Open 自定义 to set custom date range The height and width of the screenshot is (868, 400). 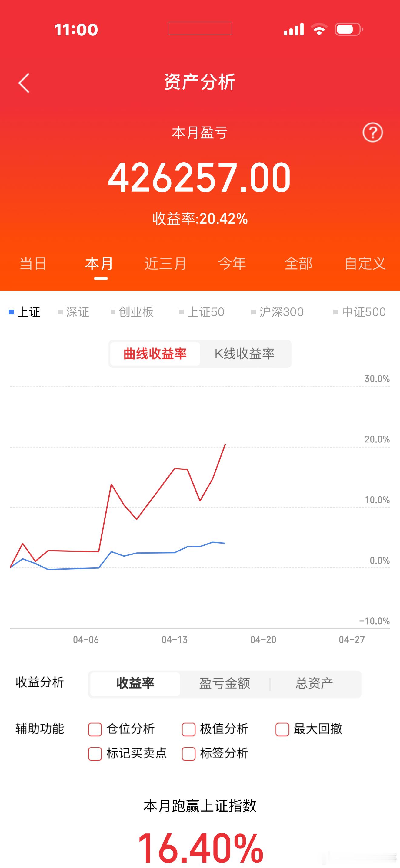365,264
